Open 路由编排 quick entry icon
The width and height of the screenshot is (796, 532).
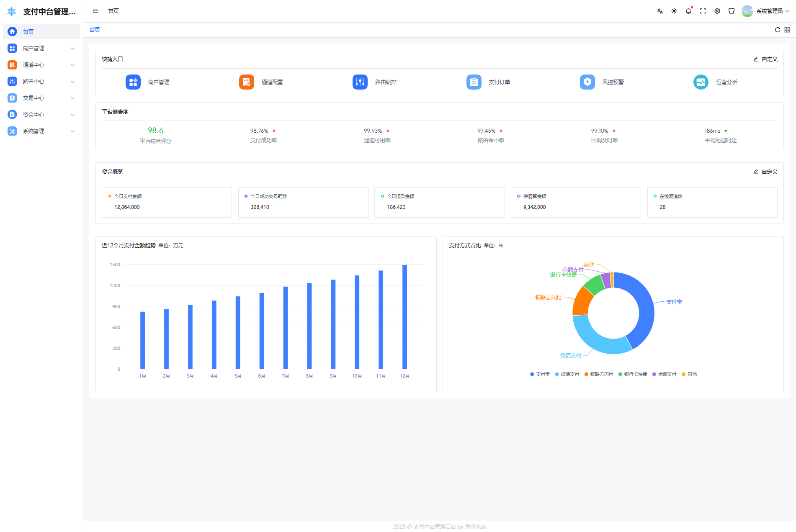360,82
